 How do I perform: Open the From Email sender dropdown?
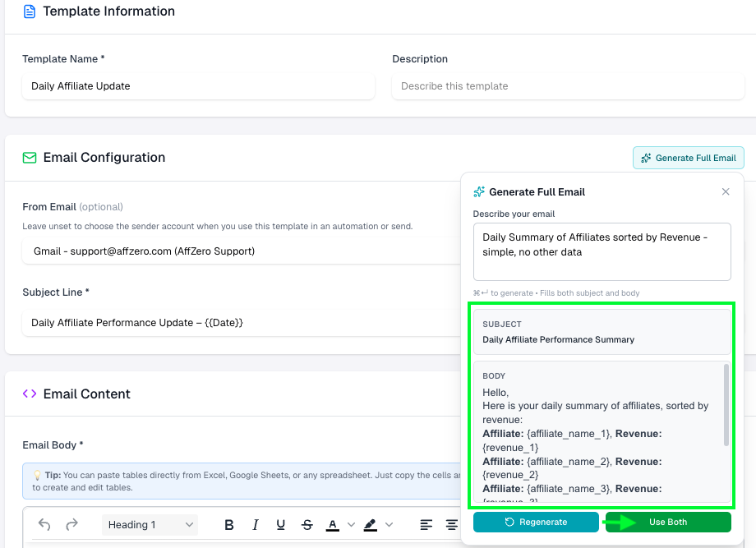[241, 251]
